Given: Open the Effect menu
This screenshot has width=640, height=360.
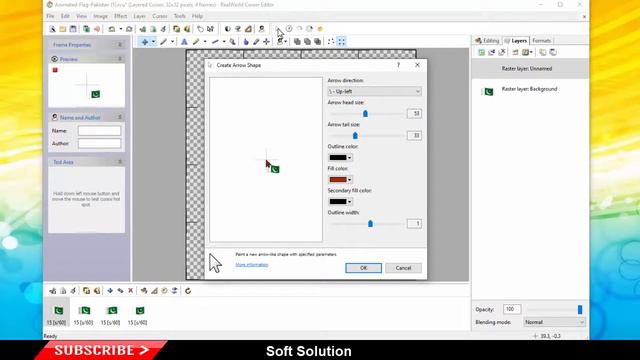Looking at the screenshot, I should click(x=120, y=16).
